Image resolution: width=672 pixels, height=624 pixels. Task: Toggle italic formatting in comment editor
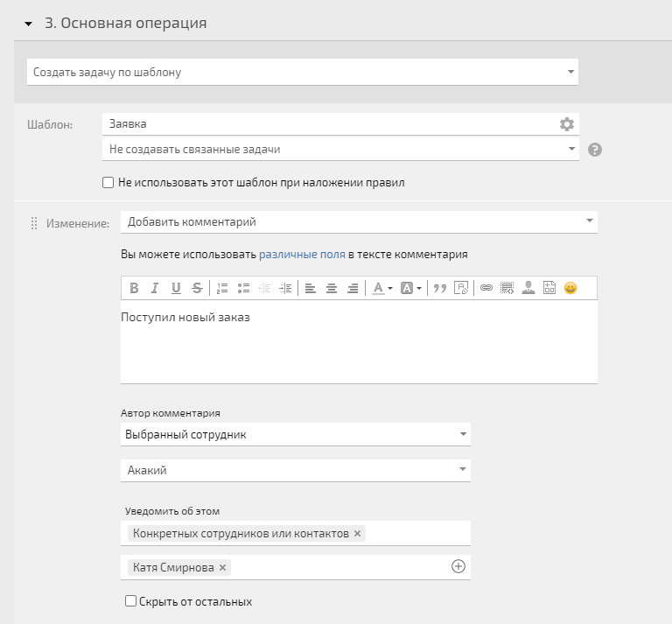155,288
